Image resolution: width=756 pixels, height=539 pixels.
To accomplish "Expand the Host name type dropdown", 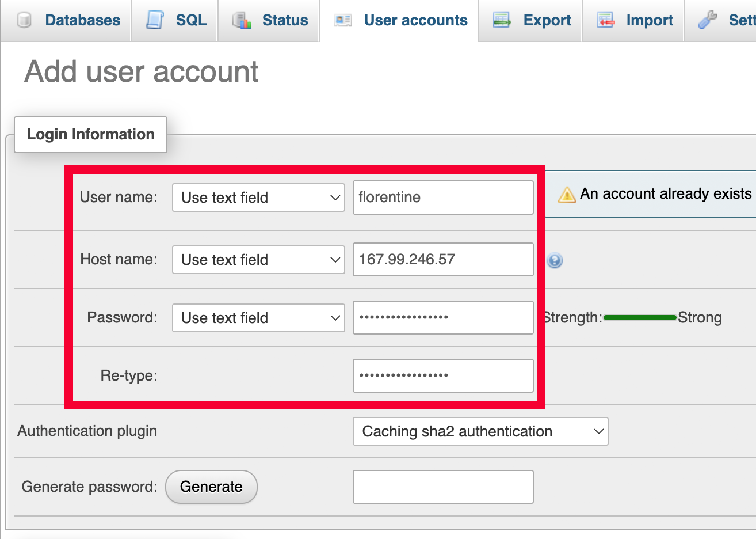I will coord(258,260).
